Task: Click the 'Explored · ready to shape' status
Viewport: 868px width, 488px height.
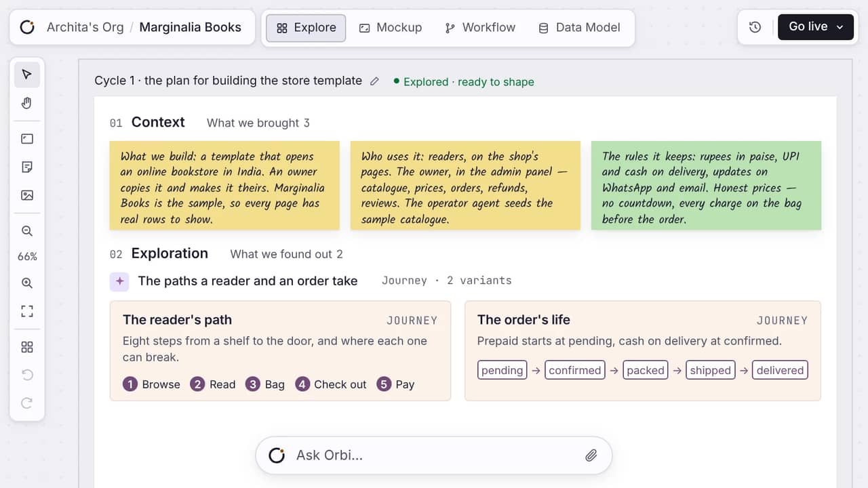Action: [x=464, y=82]
